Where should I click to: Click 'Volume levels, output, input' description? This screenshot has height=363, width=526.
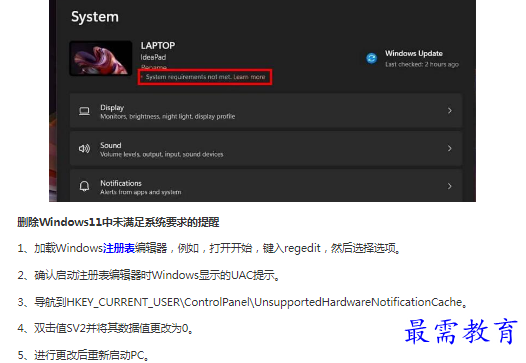click(x=161, y=154)
